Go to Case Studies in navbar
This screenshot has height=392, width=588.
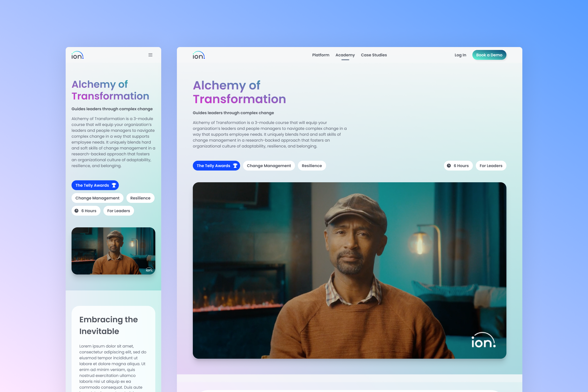(x=374, y=55)
